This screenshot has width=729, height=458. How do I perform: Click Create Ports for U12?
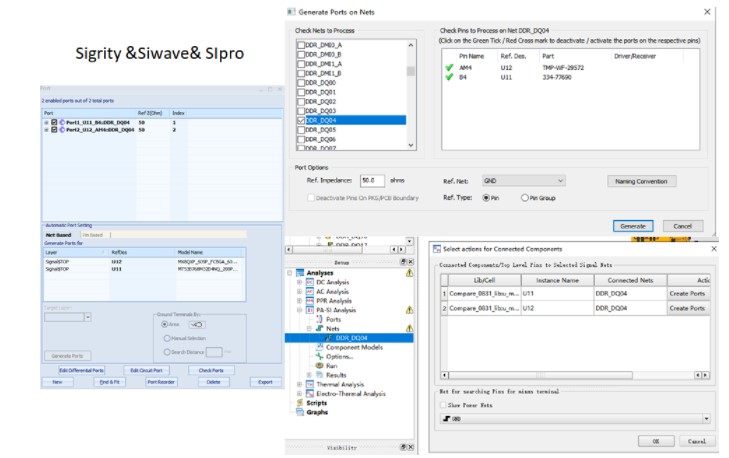pos(687,308)
